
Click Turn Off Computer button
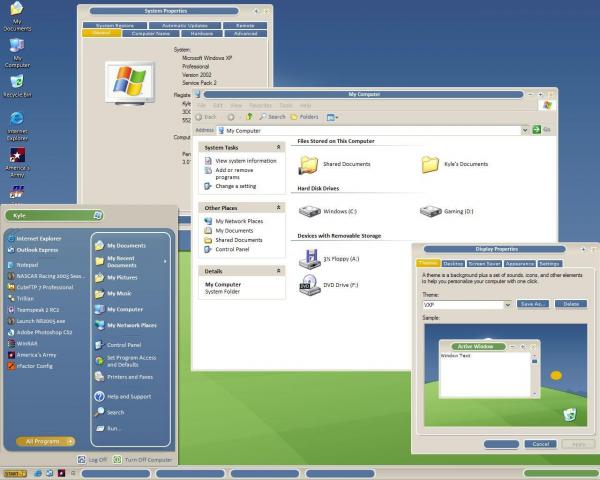click(143, 459)
